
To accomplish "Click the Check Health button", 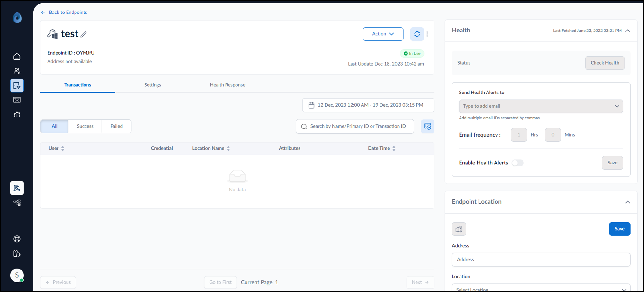I will point(605,63).
